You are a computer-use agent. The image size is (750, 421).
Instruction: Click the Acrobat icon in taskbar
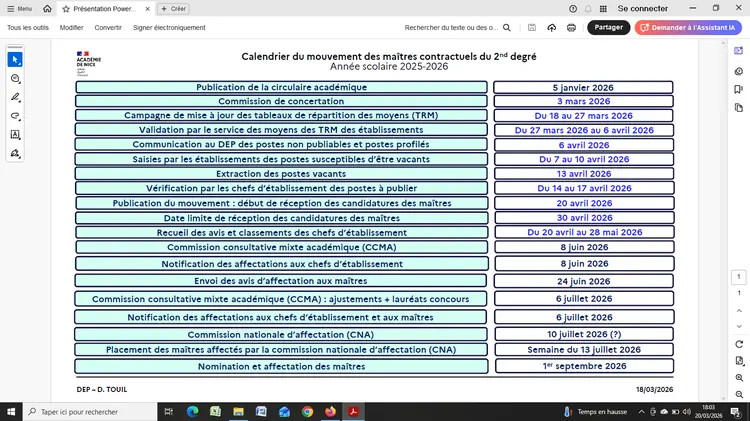pos(353,411)
